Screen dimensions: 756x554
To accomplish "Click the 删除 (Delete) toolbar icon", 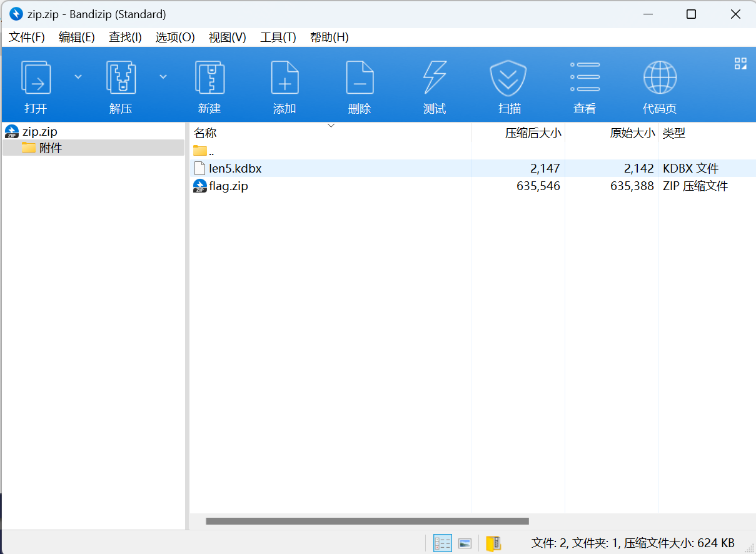I will [x=360, y=78].
